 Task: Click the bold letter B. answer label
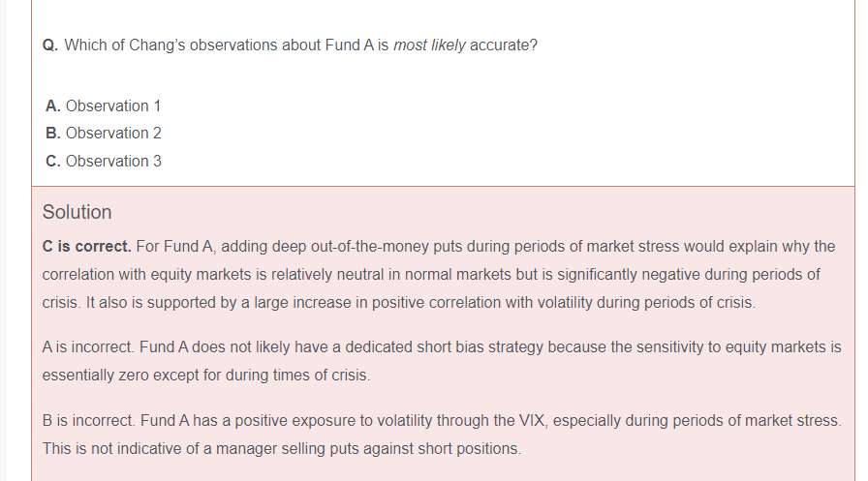point(52,133)
